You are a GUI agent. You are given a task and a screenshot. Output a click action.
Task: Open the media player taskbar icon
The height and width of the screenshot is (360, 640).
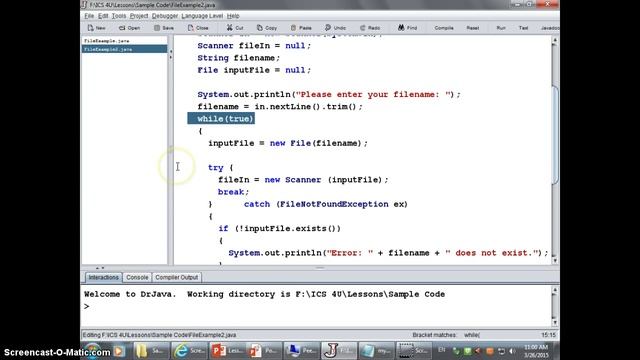(x=119, y=351)
